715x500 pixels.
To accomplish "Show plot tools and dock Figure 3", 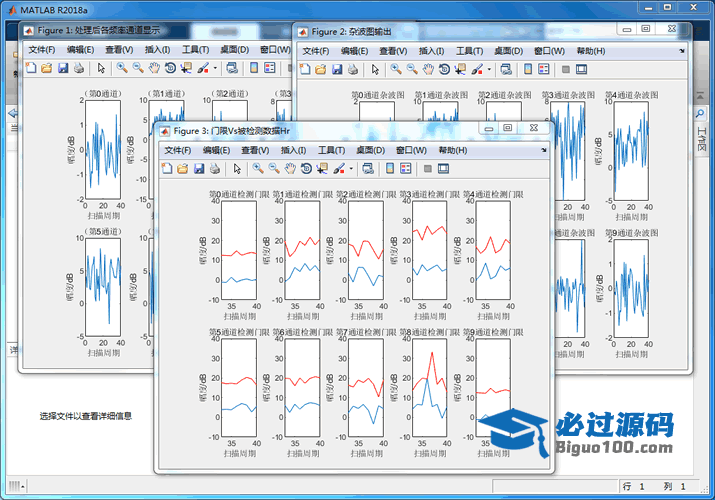I will 443,169.
